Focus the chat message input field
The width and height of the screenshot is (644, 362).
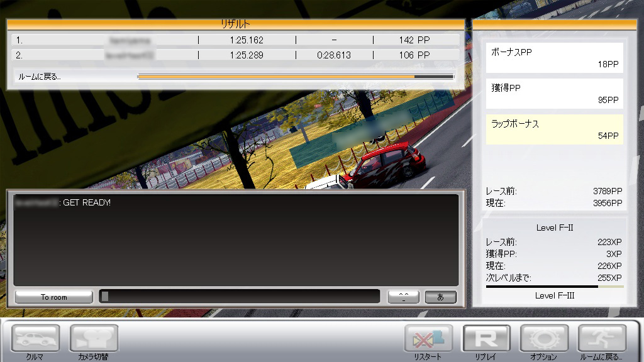240,297
